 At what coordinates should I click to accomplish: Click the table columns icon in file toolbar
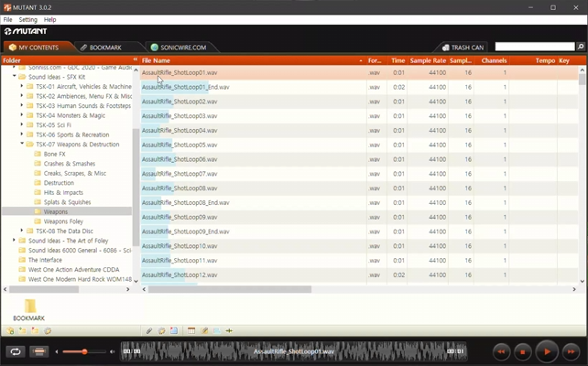pyautogui.click(x=191, y=331)
